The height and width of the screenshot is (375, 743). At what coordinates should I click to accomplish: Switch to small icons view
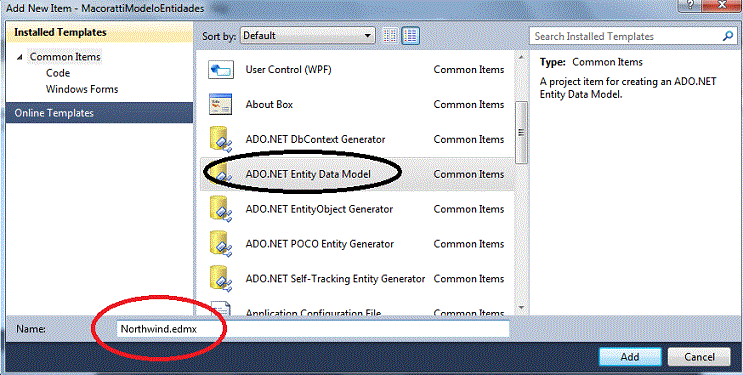pyautogui.click(x=390, y=36)
